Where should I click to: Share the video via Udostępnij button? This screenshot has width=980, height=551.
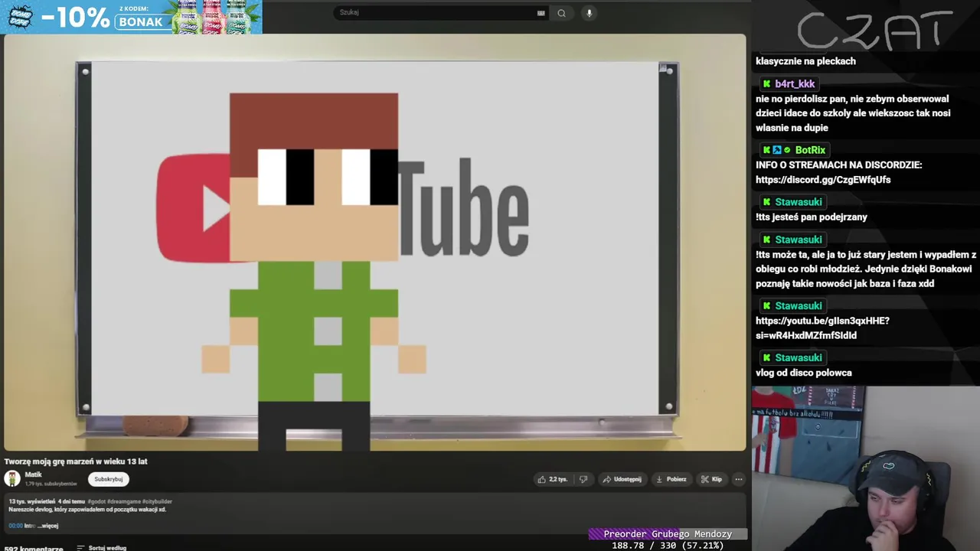click(622, 479)
